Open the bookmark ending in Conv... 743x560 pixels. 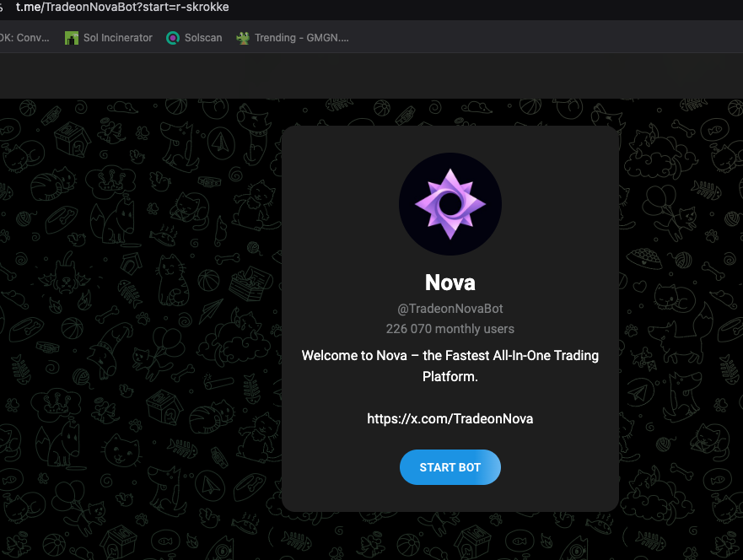tap(24, 38)
